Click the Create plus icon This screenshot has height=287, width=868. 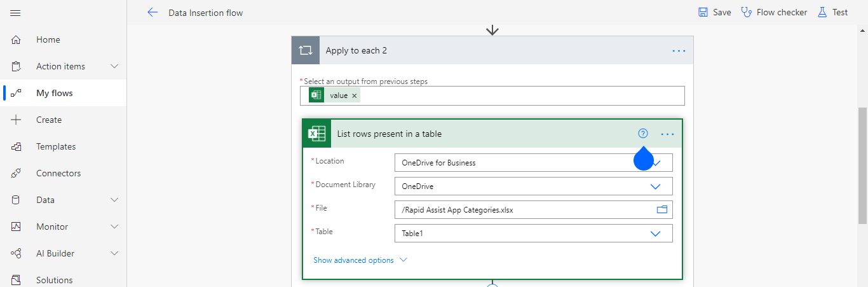(16, 120)
